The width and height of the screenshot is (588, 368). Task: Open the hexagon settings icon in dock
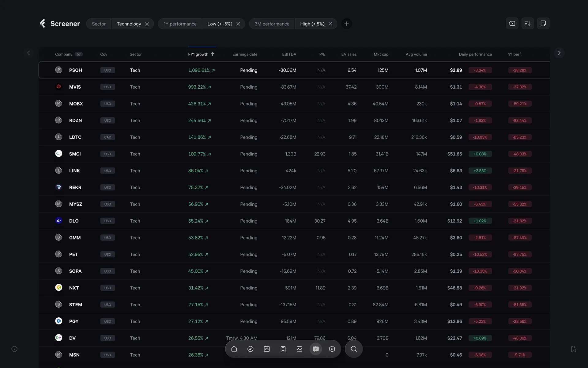click(x=332, y=349)
